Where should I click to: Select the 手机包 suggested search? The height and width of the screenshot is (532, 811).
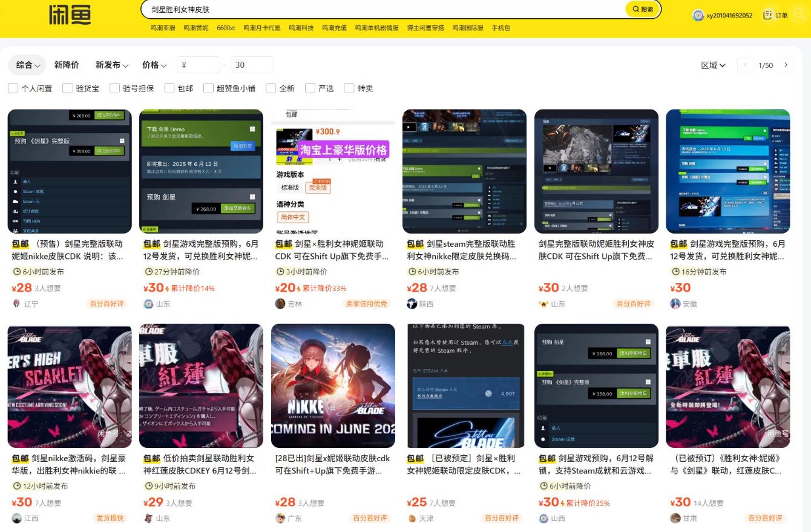(501, 28)
